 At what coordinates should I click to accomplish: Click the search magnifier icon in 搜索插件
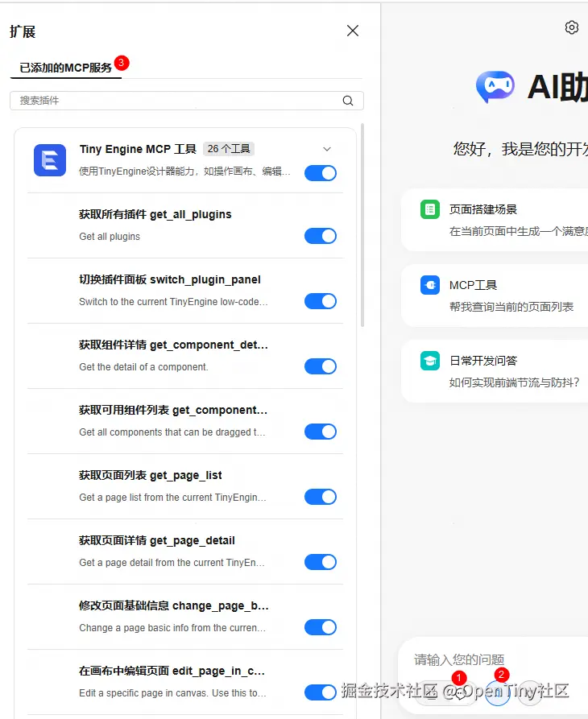(348, 101)
